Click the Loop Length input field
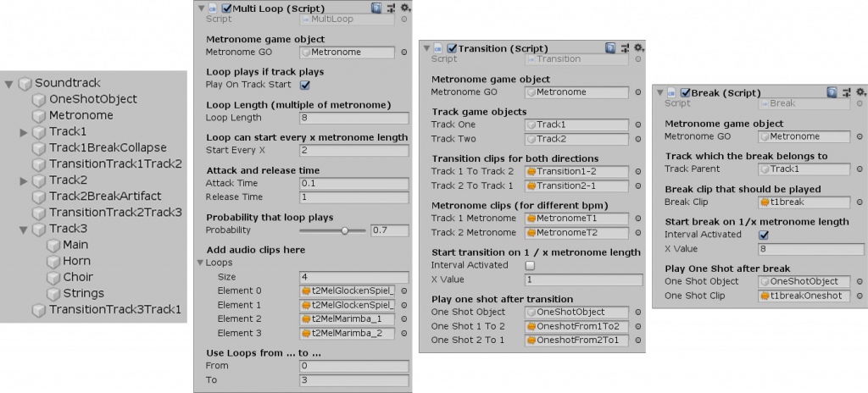This screenshot has width=868, height=393. [353, 119]
